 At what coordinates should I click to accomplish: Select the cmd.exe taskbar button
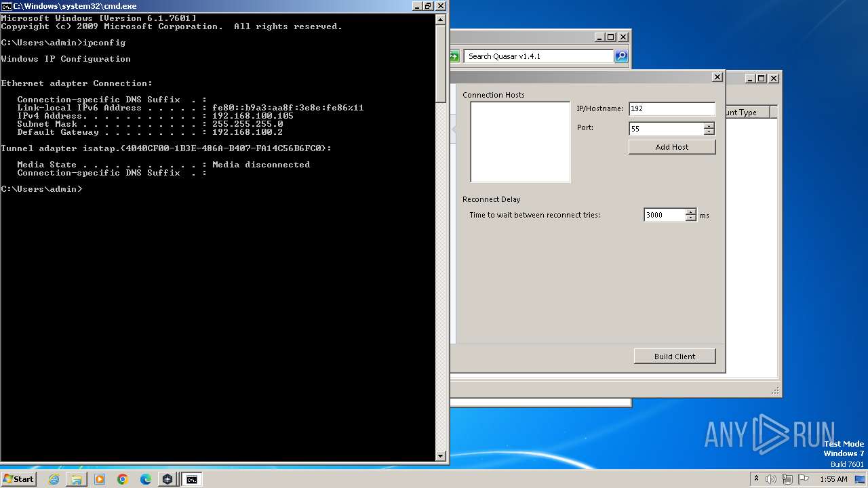(x=192, y=479)
